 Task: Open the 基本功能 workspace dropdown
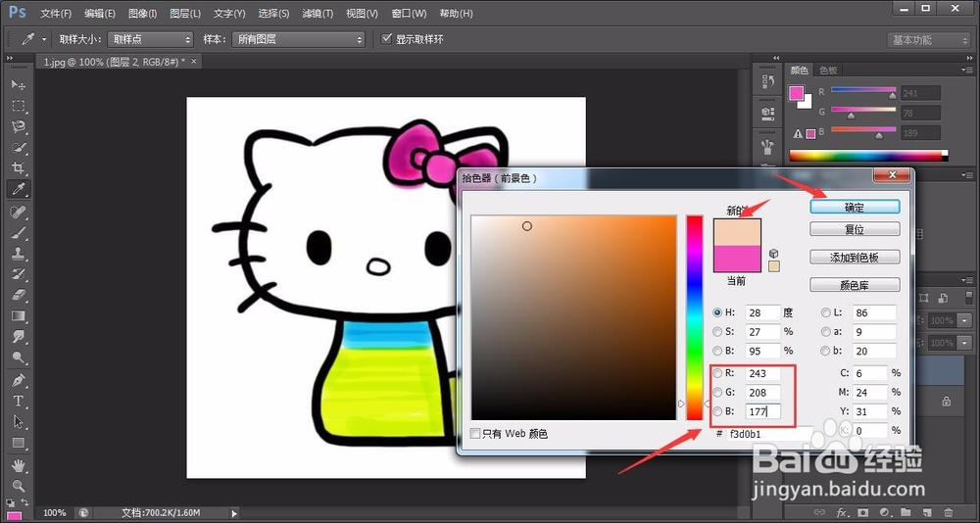point(928,40)
